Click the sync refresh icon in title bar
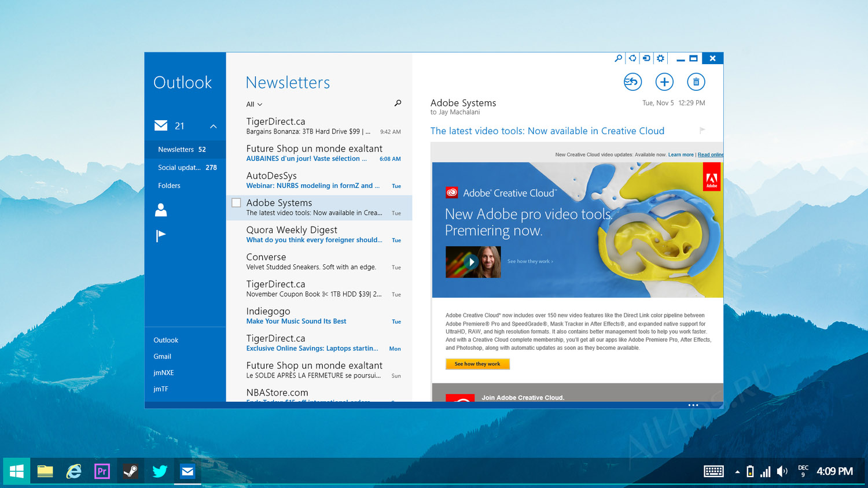Screen dimensions: 868x488 coord(632,58)
